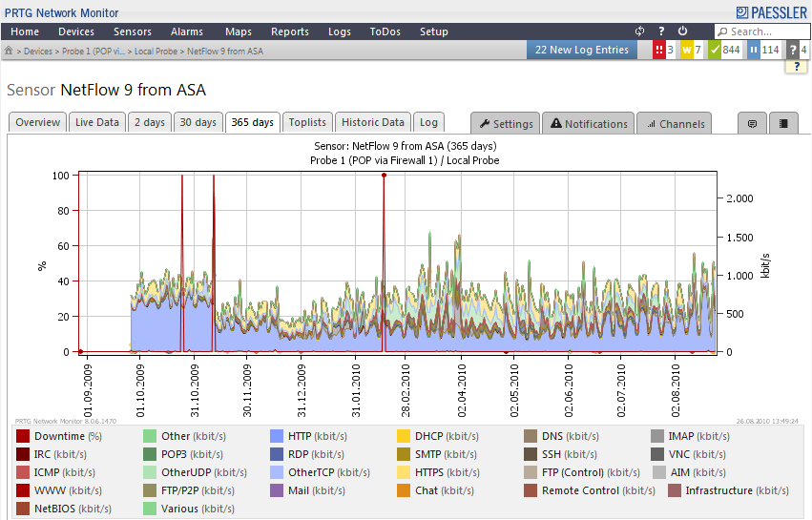Select the 365 days tab
The image size is (812, 520).
[253, 123]
